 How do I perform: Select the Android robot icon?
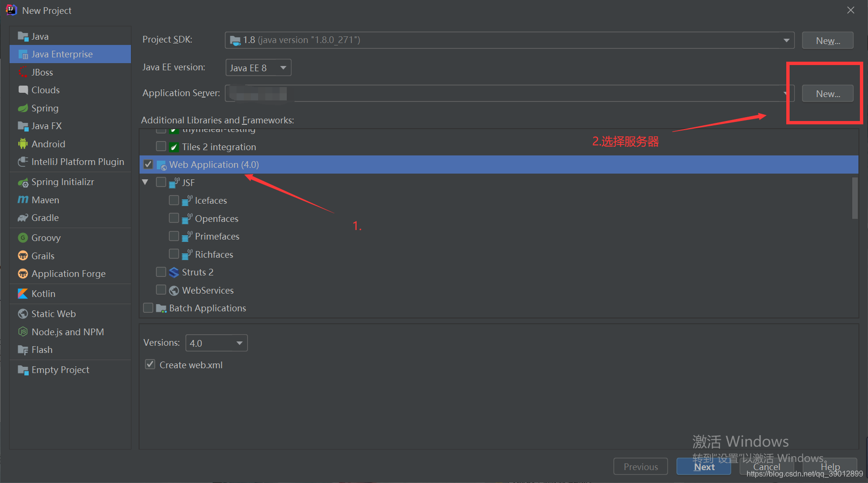pyautogui.click(x=23, y=144)
